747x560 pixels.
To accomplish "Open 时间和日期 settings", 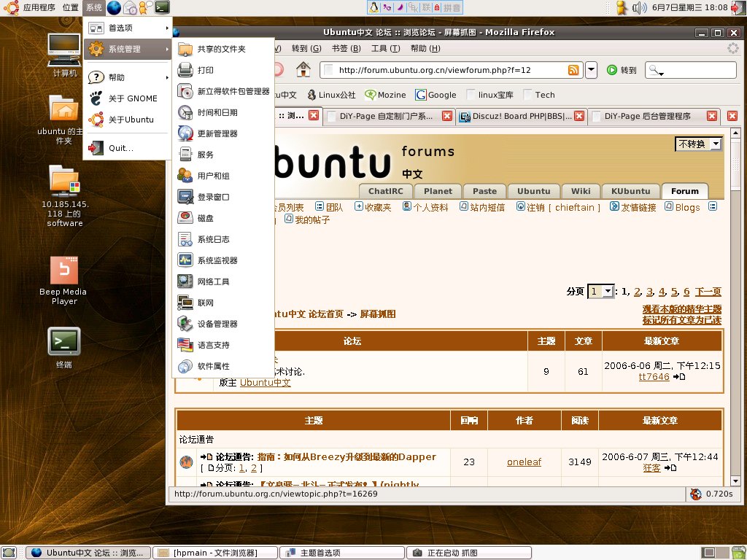I will (x=223, y=112).
